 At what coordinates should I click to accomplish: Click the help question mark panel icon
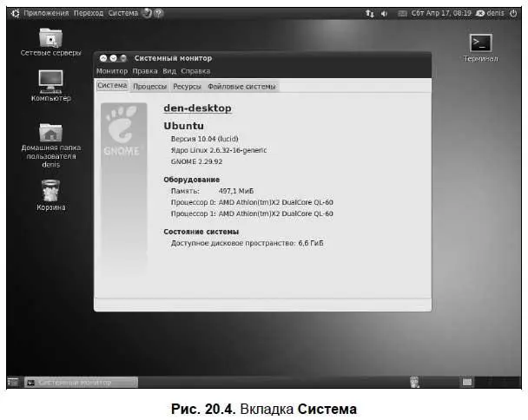pyautogui.click(x=158, y=13)
